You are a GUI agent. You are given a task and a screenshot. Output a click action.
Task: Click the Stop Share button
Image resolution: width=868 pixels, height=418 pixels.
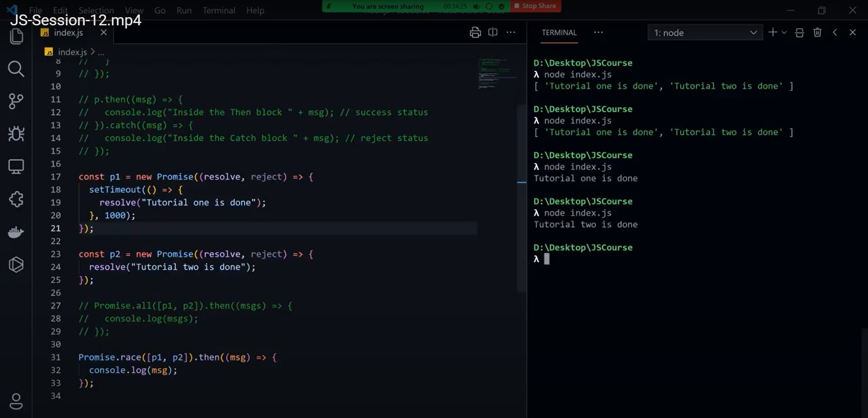(536, 6)
